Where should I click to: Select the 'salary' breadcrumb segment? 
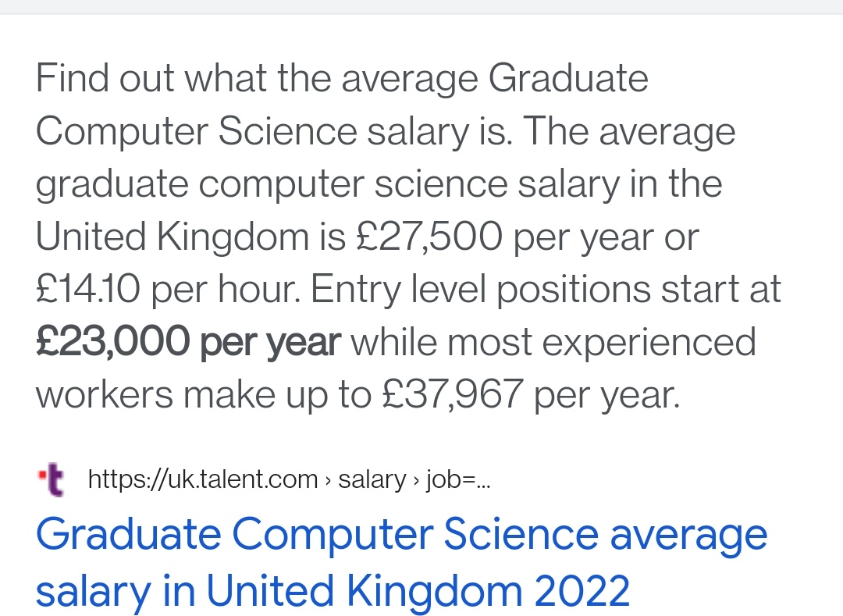point(372,479)
